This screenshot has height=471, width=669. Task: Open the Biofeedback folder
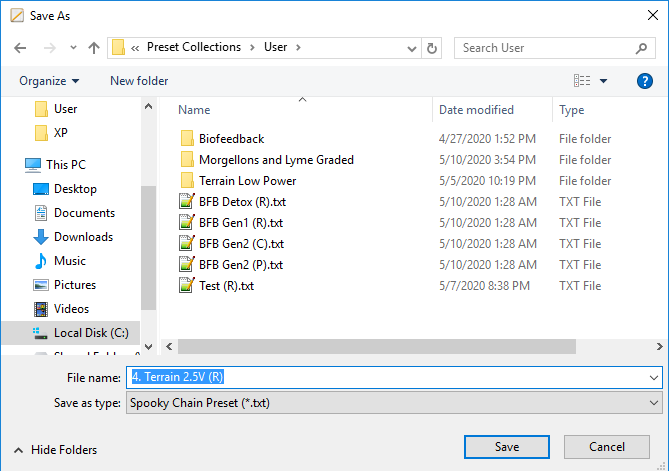click(224, 139)
